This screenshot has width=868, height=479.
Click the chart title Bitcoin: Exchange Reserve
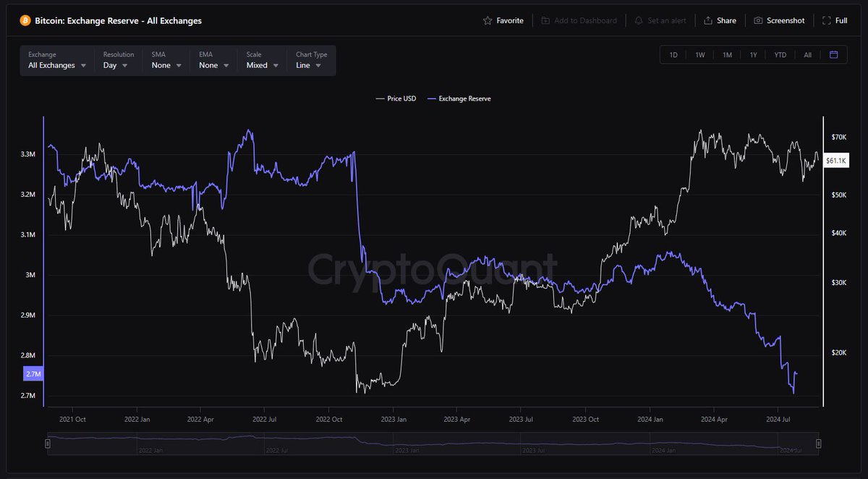118,21
